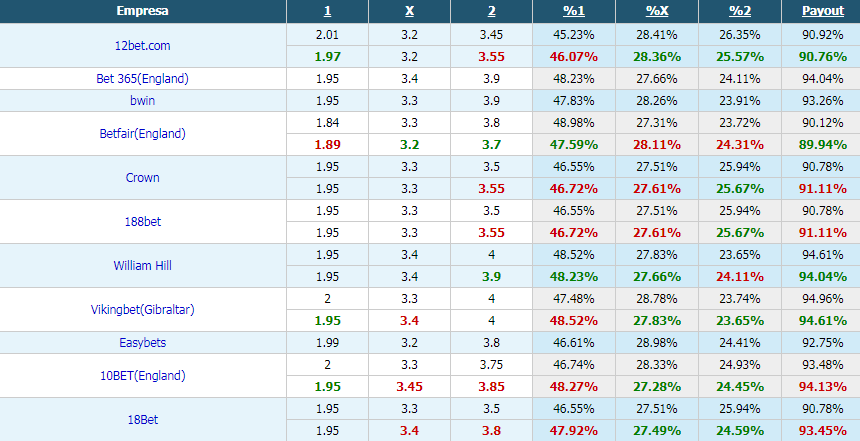Select Vikingbet %2 value 23.74%
This screenshot has height=441, width=860.
coord(740,298)
